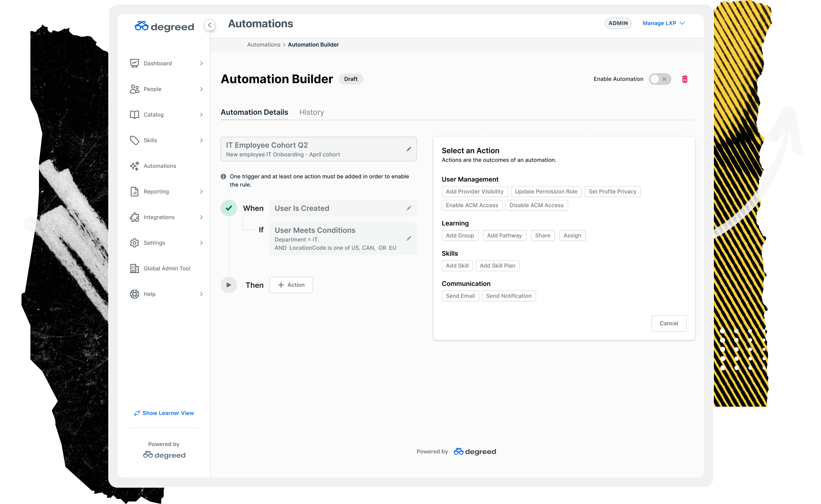Open Global Admin Tool building icon
The width and height of the screenshot is (821, 504).
tap(134, 268)
